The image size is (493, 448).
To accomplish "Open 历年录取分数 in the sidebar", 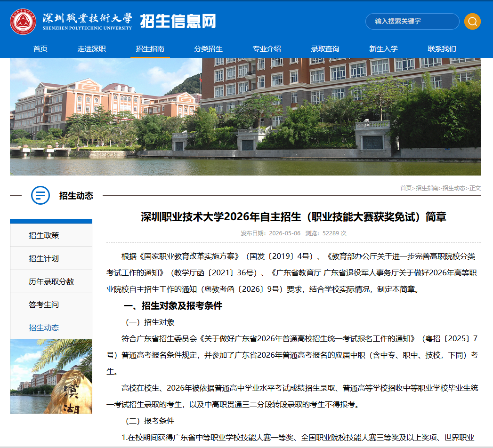I will click(x=51, y=281).
